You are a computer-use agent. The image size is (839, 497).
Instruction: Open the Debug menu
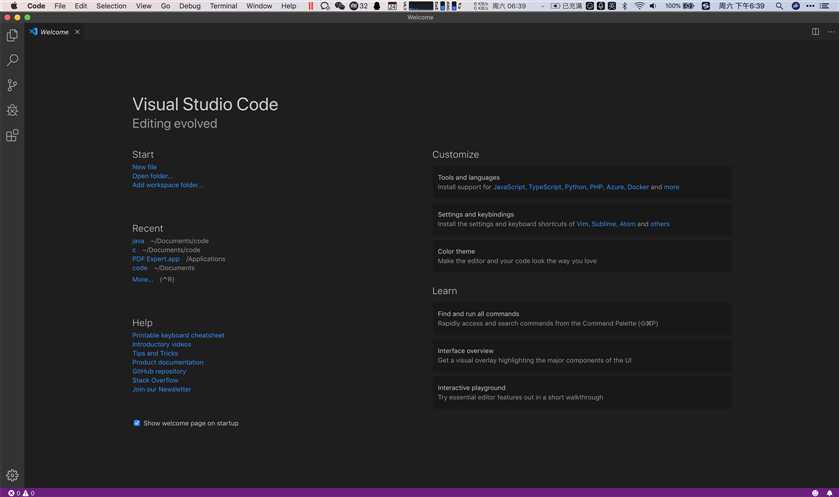click(x=189, y=6)
